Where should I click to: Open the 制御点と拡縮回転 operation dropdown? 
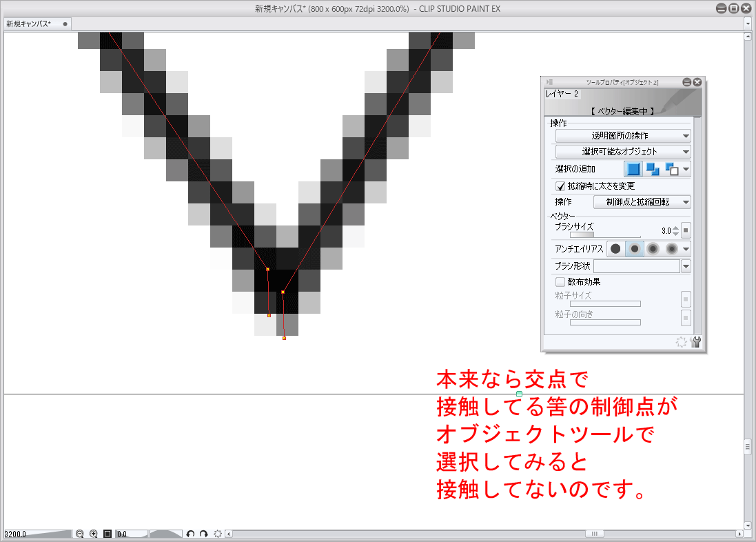tap(642, 202)
